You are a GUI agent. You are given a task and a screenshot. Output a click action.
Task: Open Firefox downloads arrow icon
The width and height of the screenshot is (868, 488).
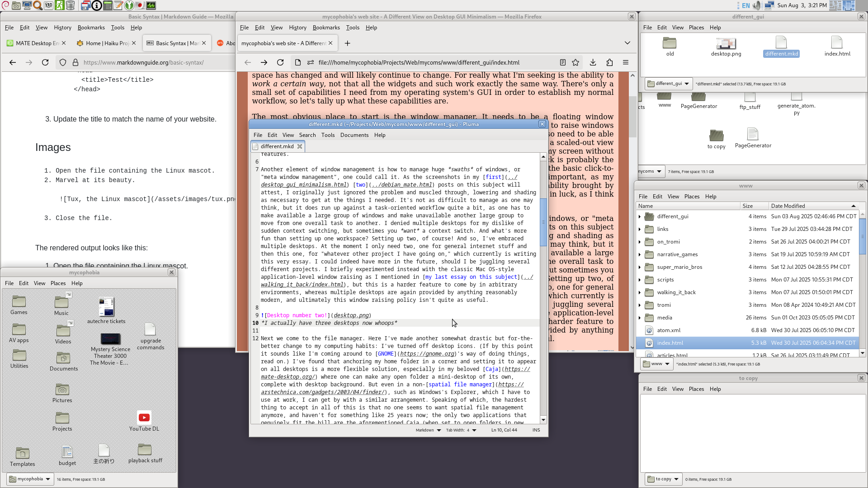coord(593,62)
